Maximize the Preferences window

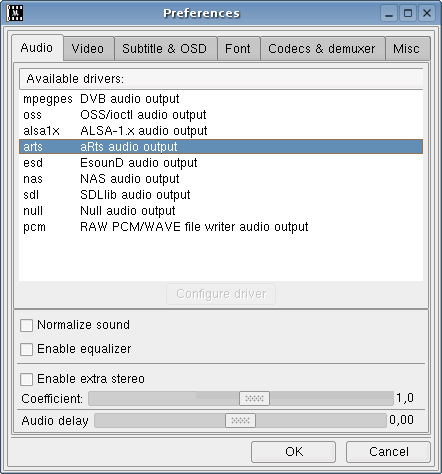[x=408, y=13]
